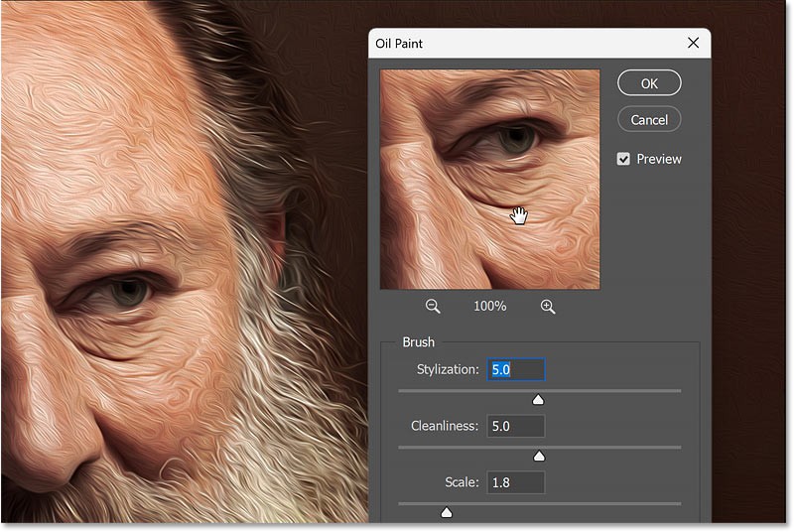This screenshot has height=532, width=796.
Task: Click the Scale label
Action: tap(462, 482)
